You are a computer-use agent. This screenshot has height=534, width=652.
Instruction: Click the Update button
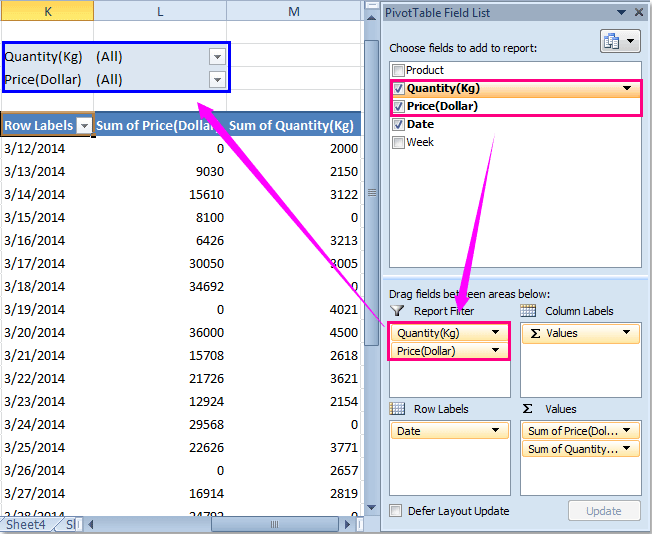603,511
